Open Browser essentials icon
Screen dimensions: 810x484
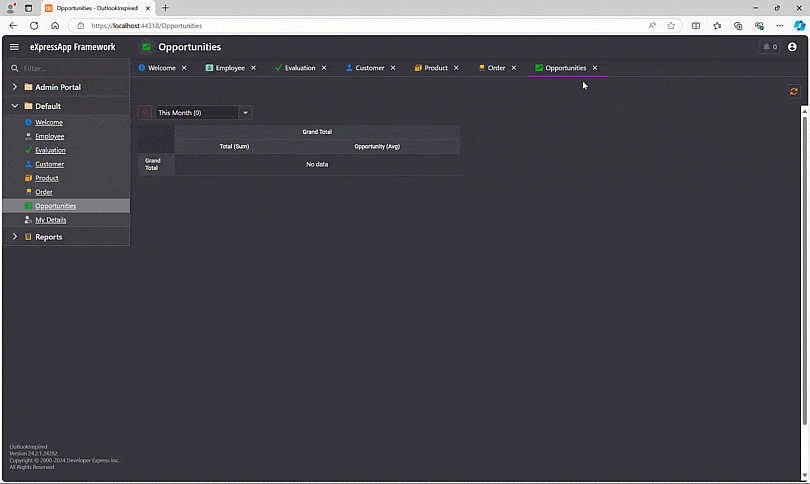[759, 25]
